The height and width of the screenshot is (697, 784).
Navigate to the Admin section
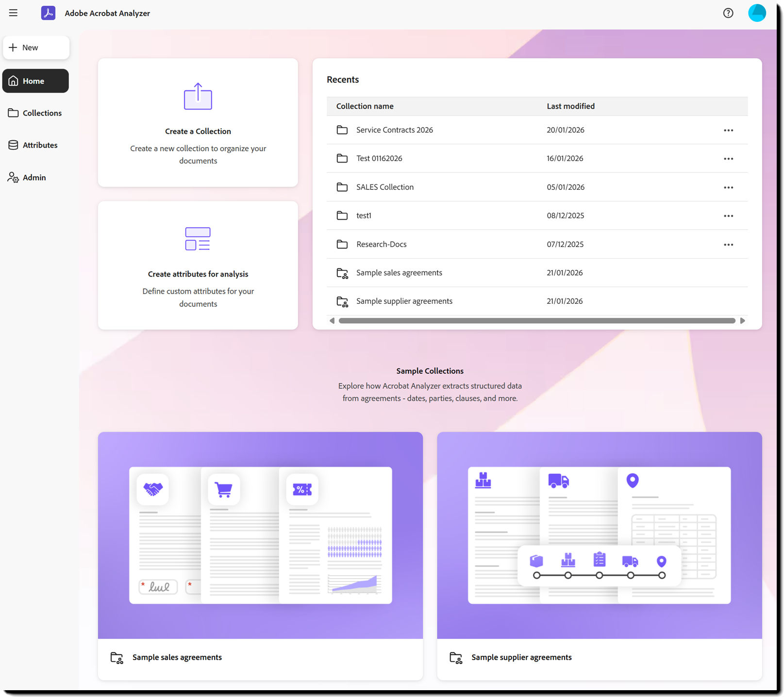33,177
